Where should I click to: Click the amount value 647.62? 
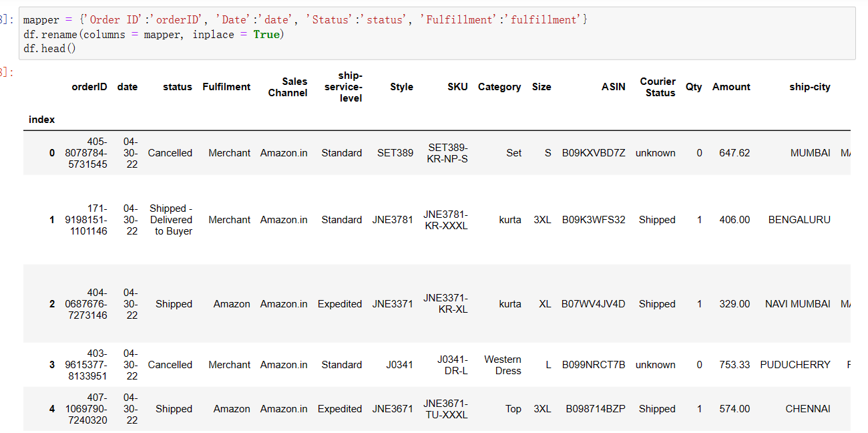coord(734,153)
